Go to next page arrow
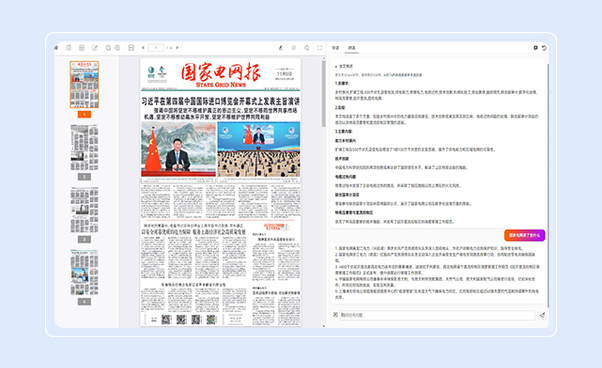 point(177,48)
